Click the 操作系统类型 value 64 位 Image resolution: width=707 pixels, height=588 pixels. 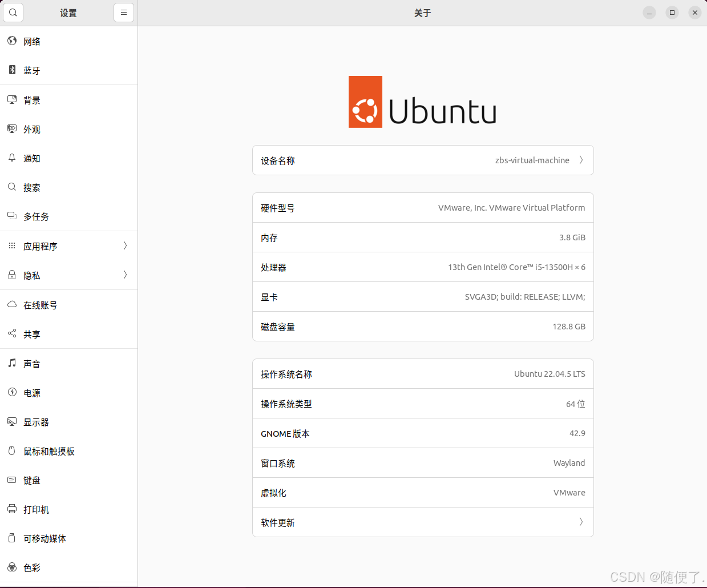coord(576,404)
